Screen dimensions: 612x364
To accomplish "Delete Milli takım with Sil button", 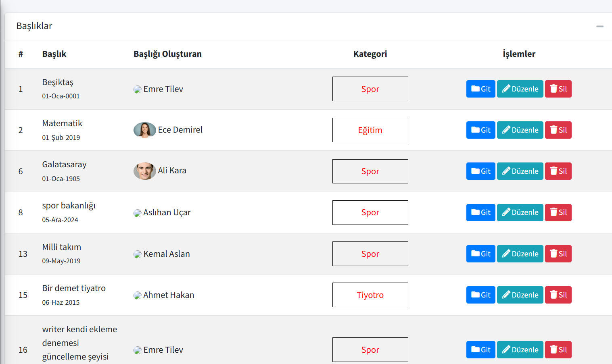I will click(x=558, y=254).
